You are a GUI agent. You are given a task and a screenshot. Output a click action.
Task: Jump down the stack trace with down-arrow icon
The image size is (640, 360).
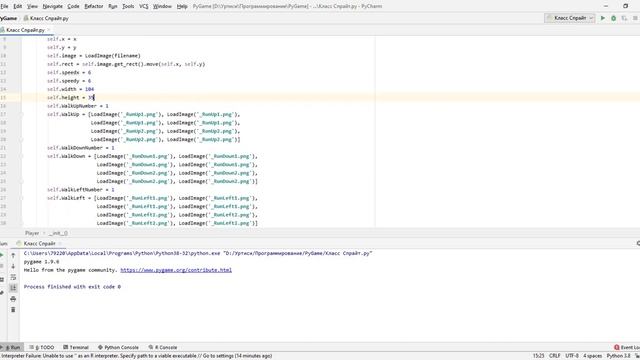13,266
